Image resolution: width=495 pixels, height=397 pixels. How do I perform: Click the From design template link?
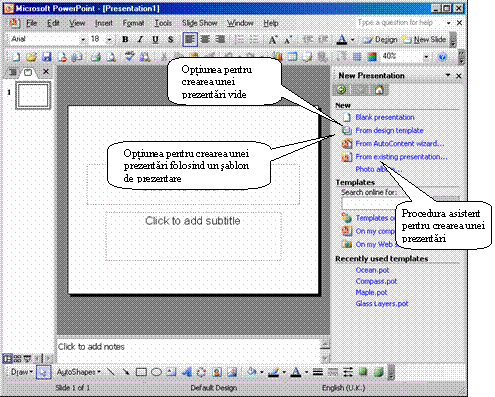click(389, 130)
